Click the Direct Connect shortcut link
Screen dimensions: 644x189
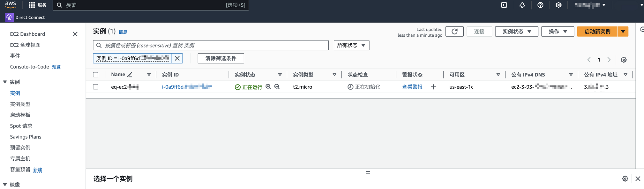pos(30,18)
